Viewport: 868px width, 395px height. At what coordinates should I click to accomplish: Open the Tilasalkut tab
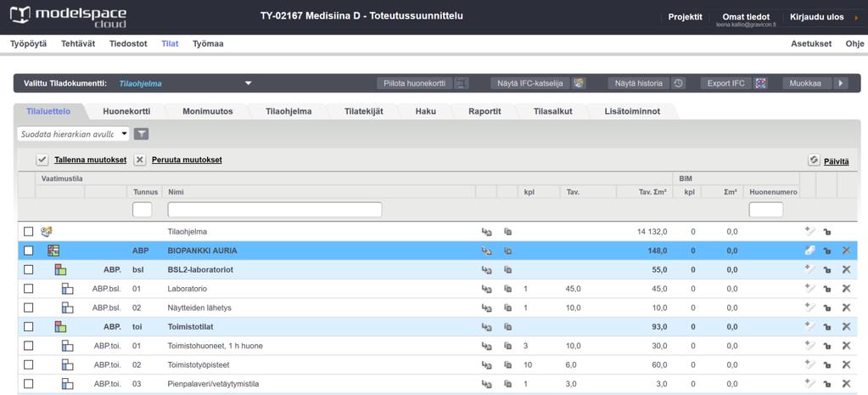(553, 111)
